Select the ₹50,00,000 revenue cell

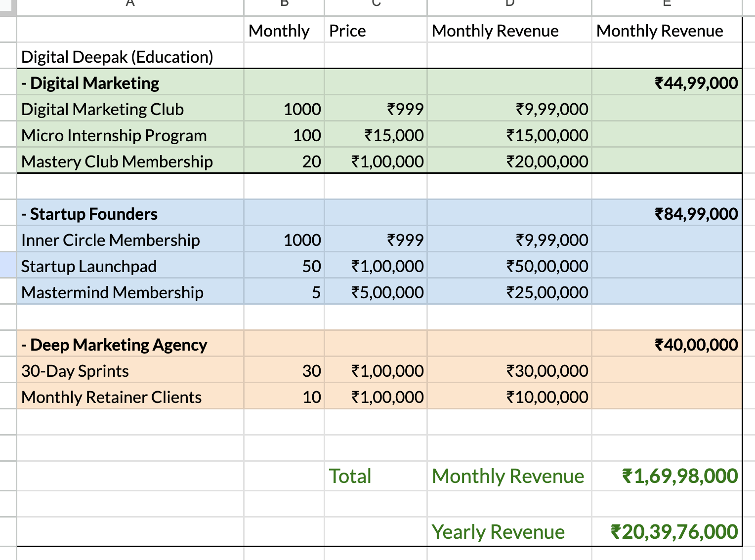[x=509, y=266]
